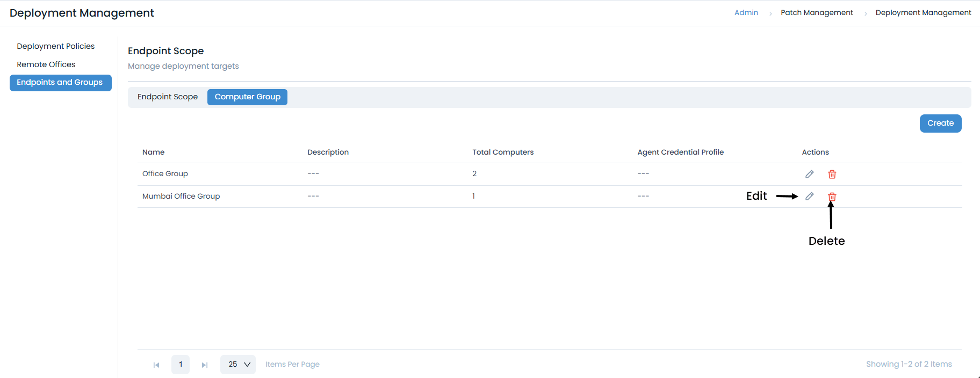Click the Office Group name cell

tap(165, 174)
